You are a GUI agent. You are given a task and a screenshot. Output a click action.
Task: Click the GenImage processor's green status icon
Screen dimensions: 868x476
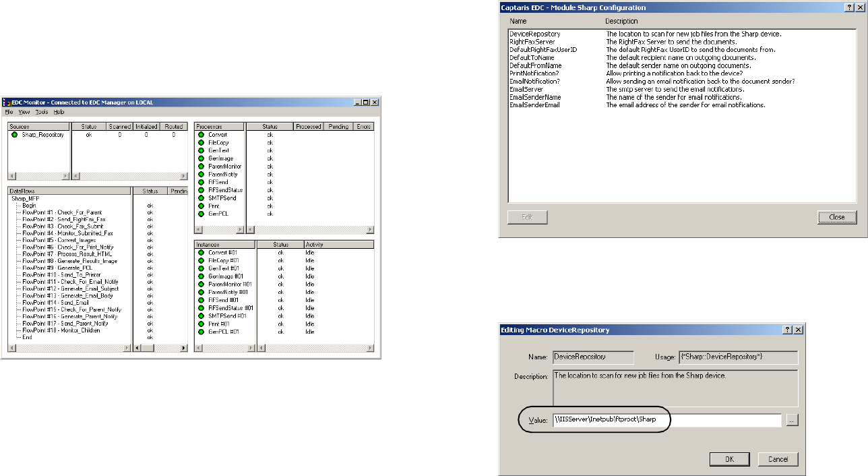(201, 158)
